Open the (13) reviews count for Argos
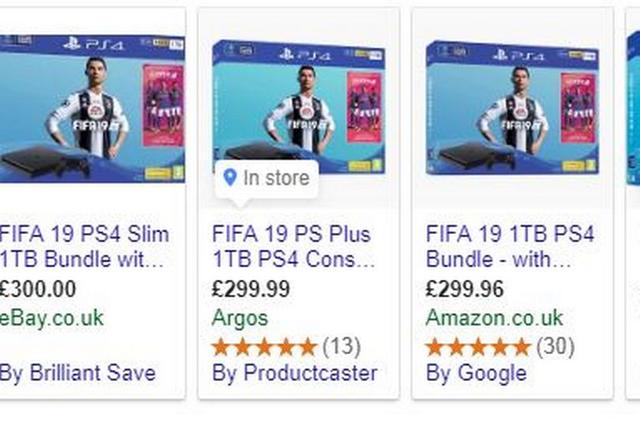Screen dimensions: 640x426 click(341, 347)
